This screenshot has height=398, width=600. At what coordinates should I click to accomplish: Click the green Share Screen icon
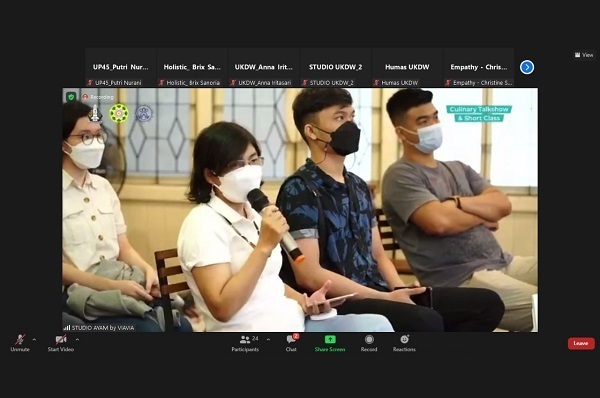330,339
